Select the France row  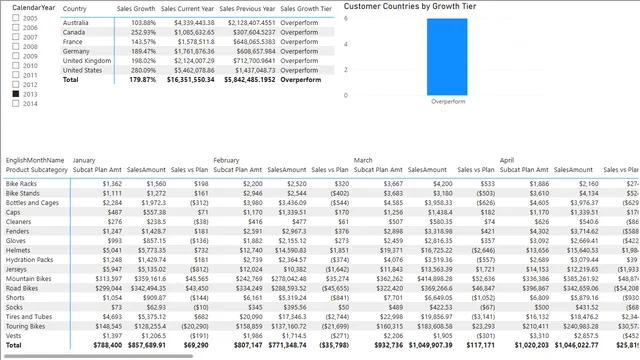(x=198, y=42)
